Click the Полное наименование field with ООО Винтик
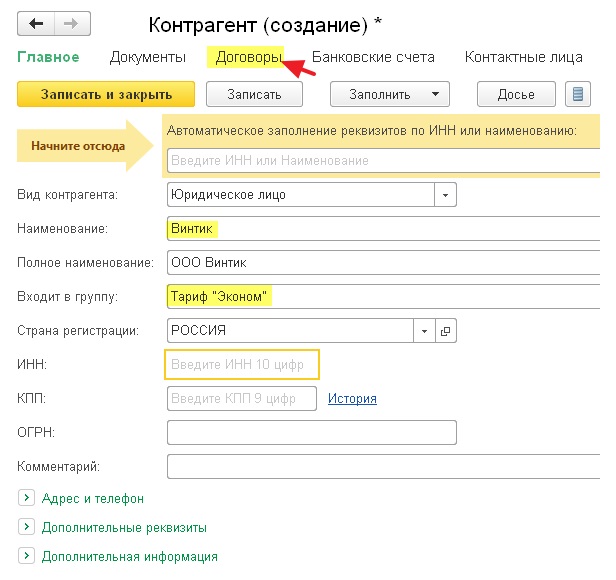This screenshot has height=580, width=616. pyautogui.click(x=383, y=262)
